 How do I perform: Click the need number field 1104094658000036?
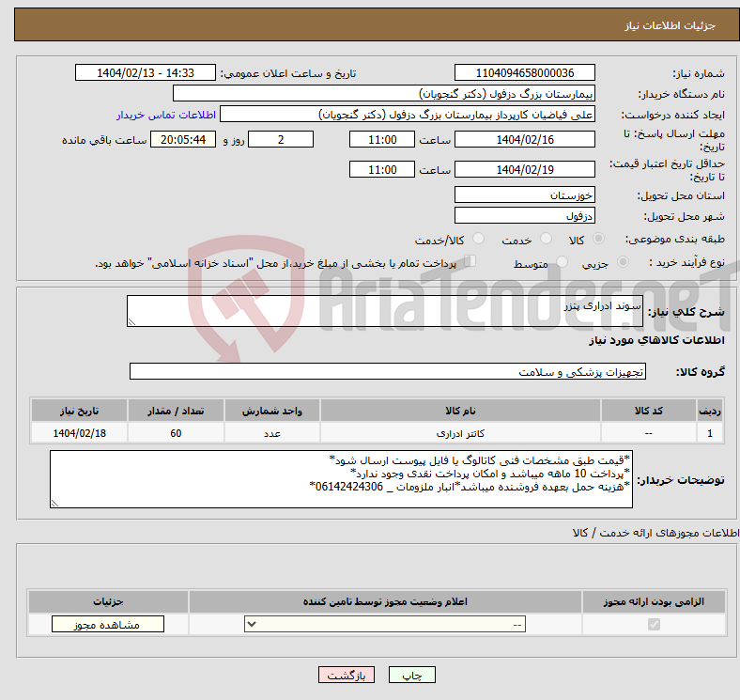[525, 72]
